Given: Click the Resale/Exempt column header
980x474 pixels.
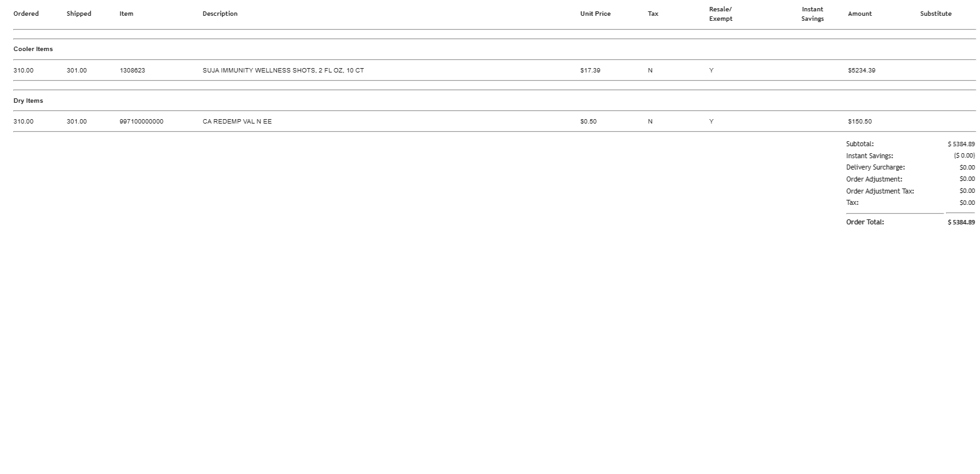Looking at the screenshot, I should 720,14.
